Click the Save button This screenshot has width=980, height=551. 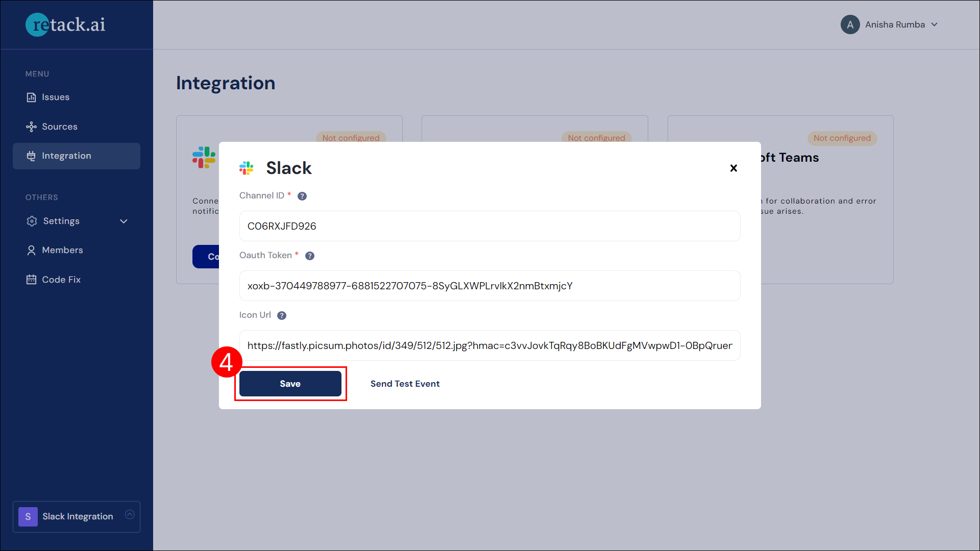pyautogui.click(x=290, y=384)
